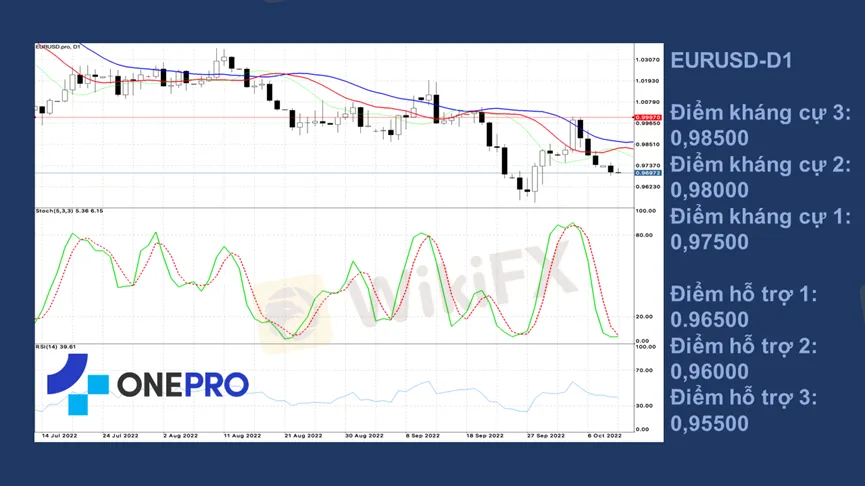Click the 1.01930 price axis label

click(x=648, y=81)
